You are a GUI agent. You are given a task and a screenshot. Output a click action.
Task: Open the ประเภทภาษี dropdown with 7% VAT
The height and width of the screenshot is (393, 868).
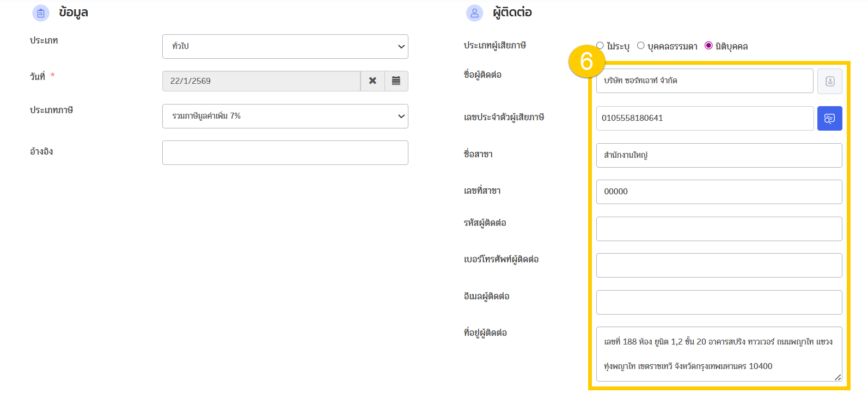[285, 116]
